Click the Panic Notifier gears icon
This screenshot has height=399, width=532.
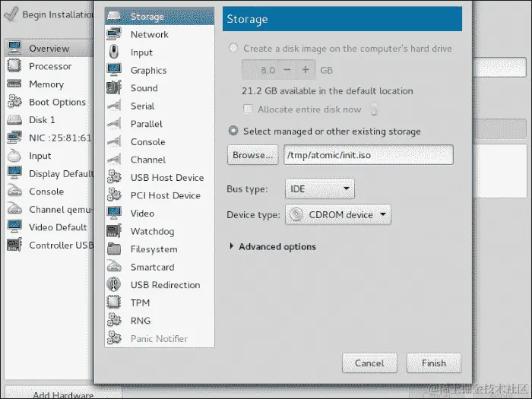pyautogui.click(x=114, y=338)
